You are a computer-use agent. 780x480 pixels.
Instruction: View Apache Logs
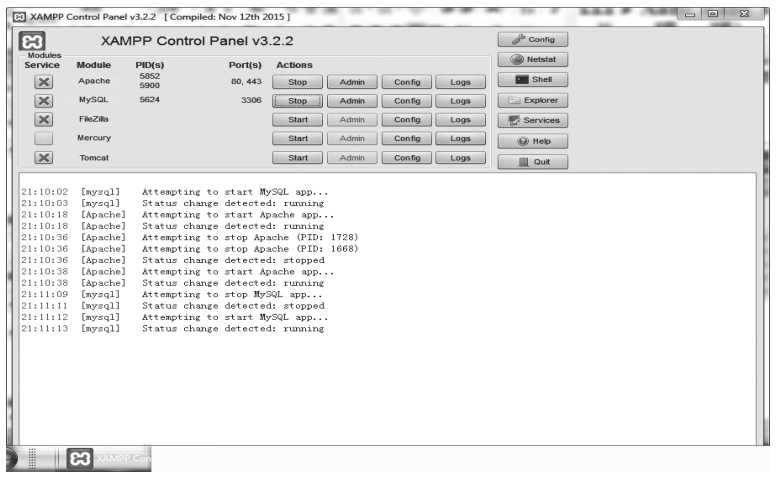click(x=460, y=82)
